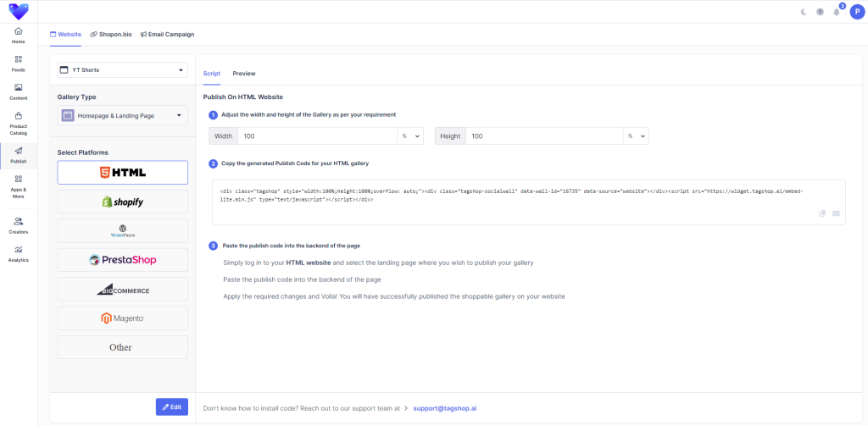Open the Width unit dropdown
The height and width of the screenshot is (426, 868).
pos(410,136)
